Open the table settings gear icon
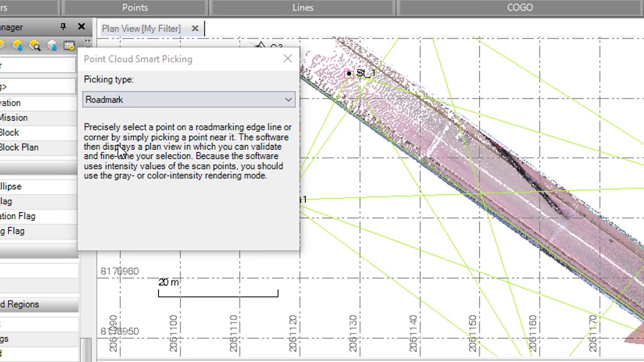This screenshot has height=362, width=644. [x=69, y=46]
